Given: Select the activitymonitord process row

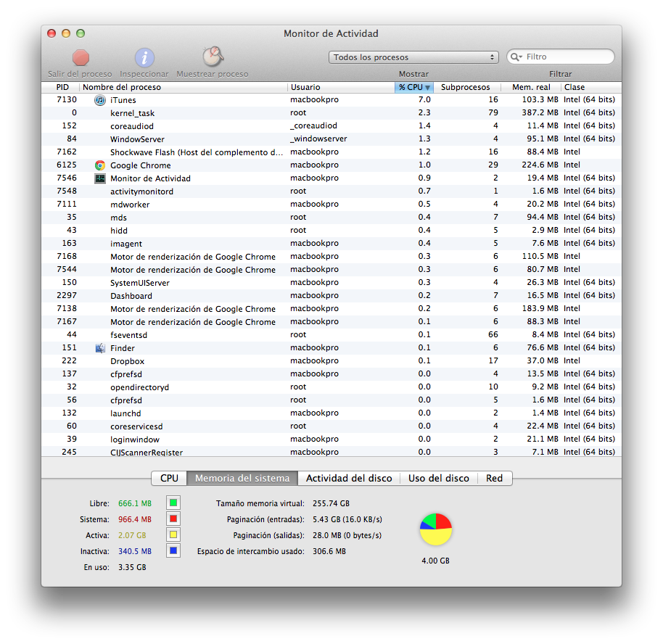Looking at the screenshot, I should 331,191.
